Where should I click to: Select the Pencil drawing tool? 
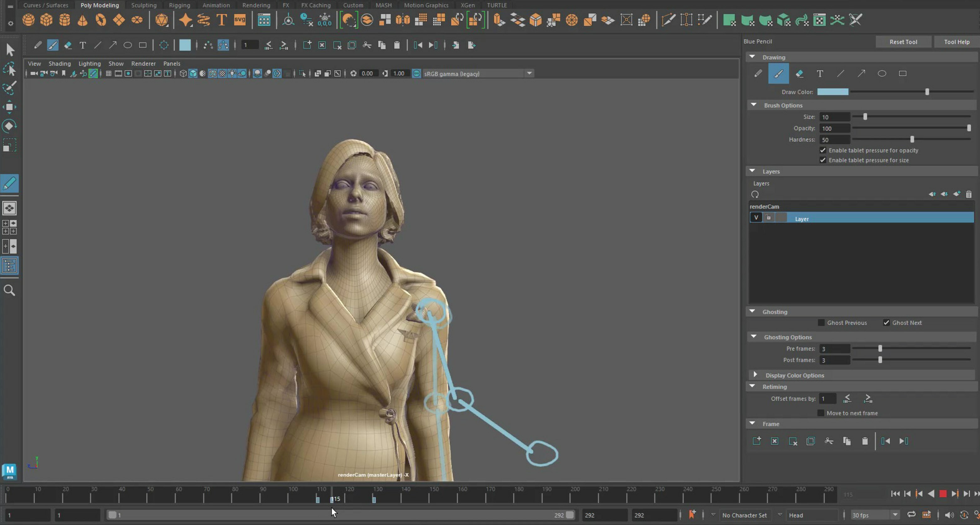pos(758,73)
